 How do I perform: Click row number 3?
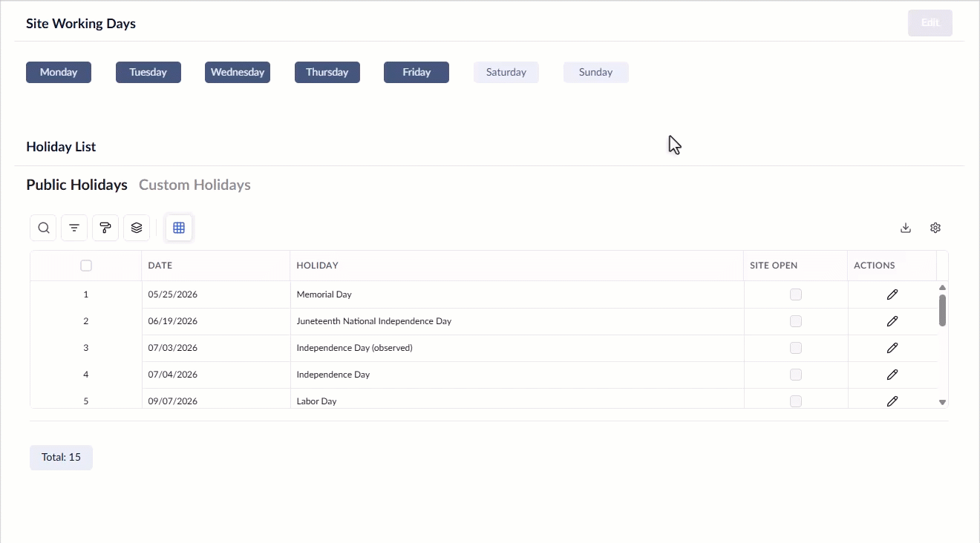pos(86,348)
